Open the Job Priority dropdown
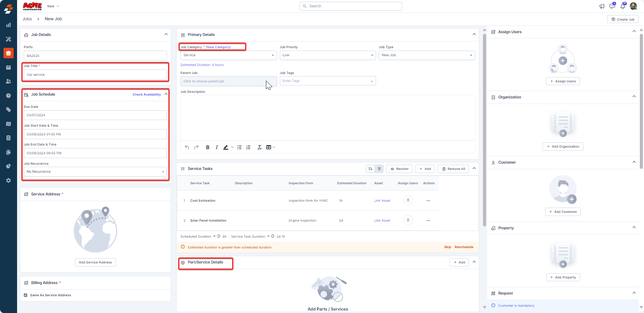This screenshot has height=313, width=644. (327, 55)
